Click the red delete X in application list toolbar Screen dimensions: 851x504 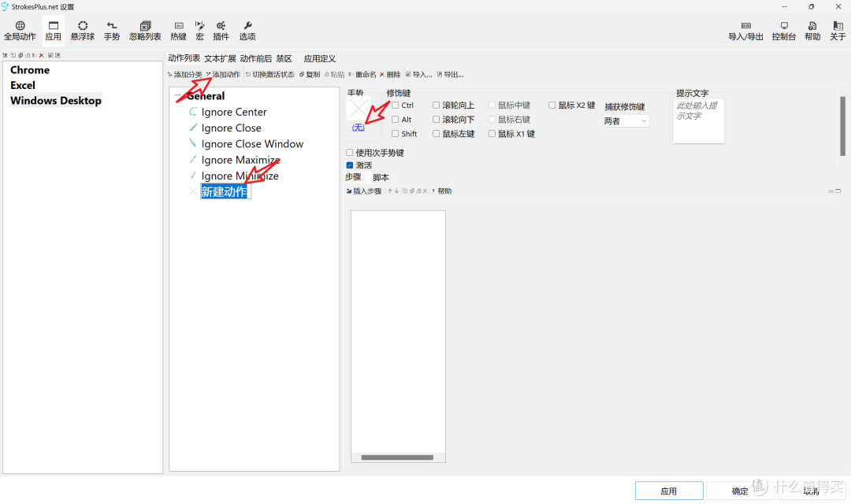click(41, 55)
